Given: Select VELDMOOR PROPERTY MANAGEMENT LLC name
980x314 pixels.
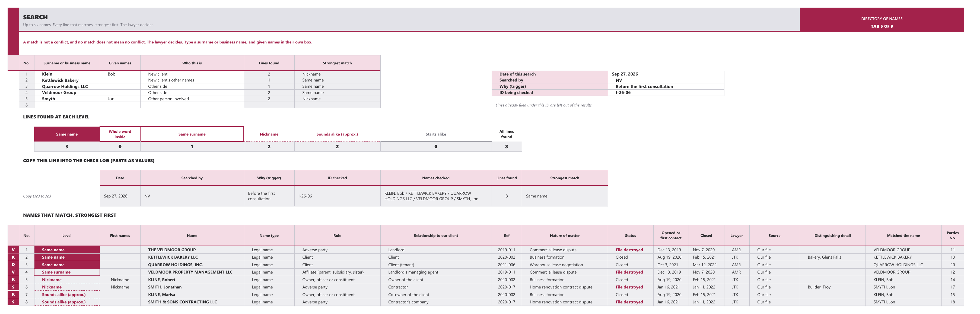Looking at the screenshot, I should tap(192, 272).
